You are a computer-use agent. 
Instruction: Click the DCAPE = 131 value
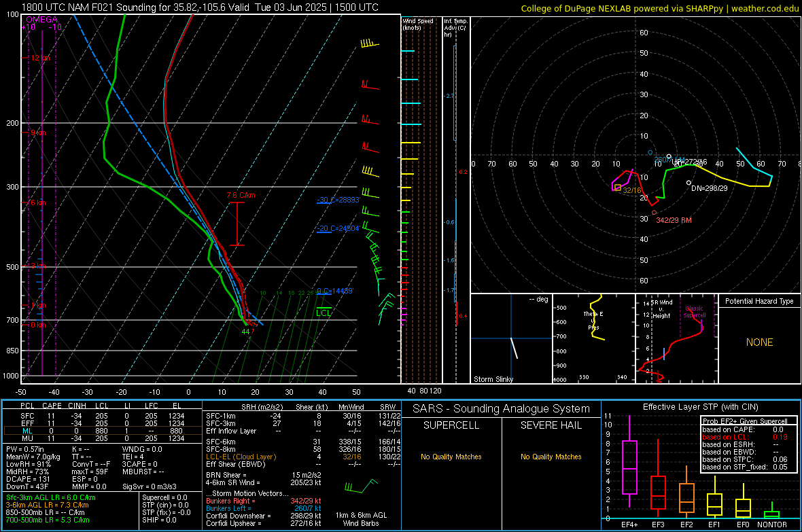pyautogui.click(x=28, y=479)
